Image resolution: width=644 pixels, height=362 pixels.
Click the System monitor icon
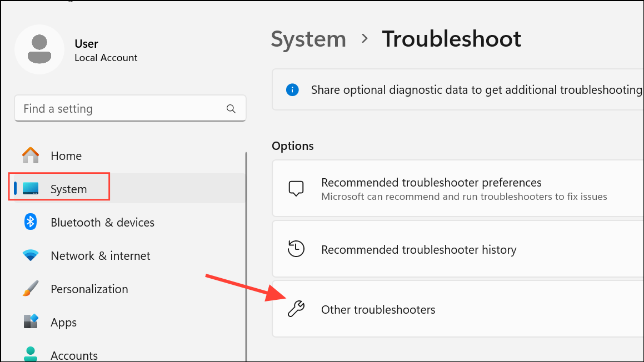[x=31, y=189]
